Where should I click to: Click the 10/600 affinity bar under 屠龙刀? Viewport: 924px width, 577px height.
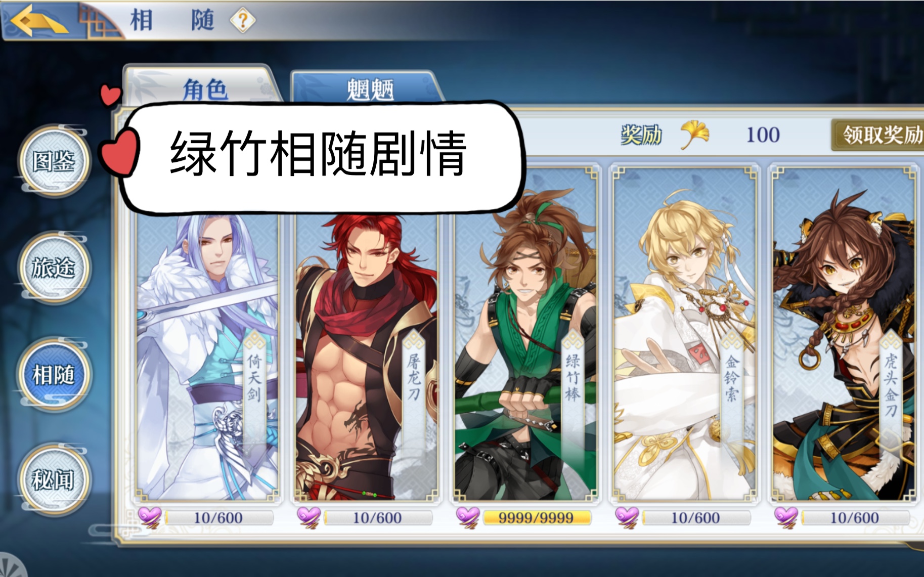tap(378, 518)
